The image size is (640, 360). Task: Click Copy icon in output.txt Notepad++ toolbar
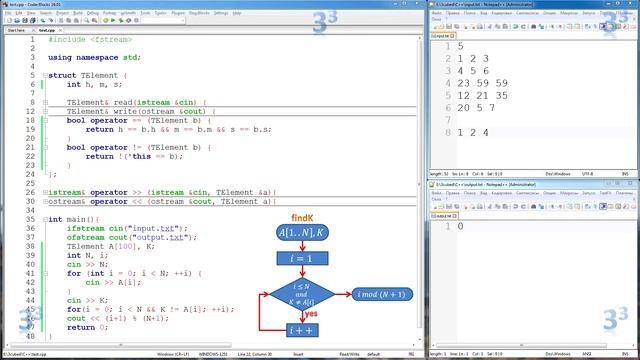tap(498, 207)
